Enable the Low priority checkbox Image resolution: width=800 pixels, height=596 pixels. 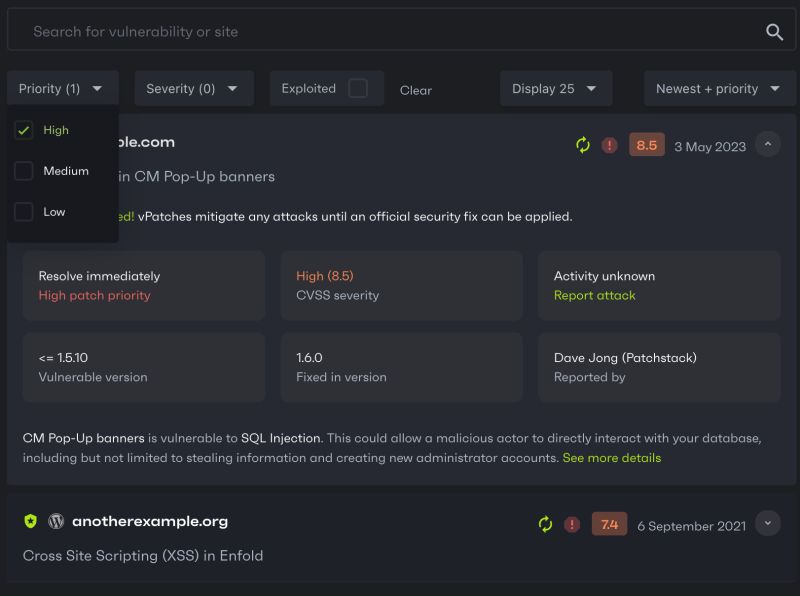click(x=24, y=211)
